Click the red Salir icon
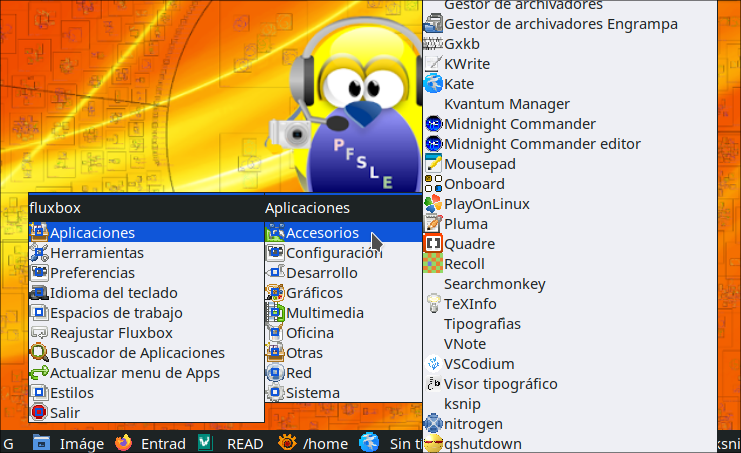741x453 pixels. click(x=39, y=412)
